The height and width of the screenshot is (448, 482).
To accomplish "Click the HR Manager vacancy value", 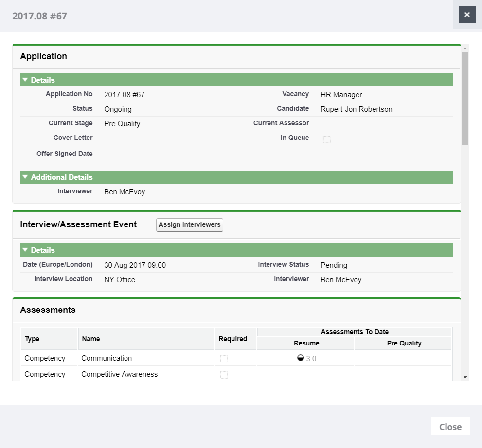I will pos(341,95).
